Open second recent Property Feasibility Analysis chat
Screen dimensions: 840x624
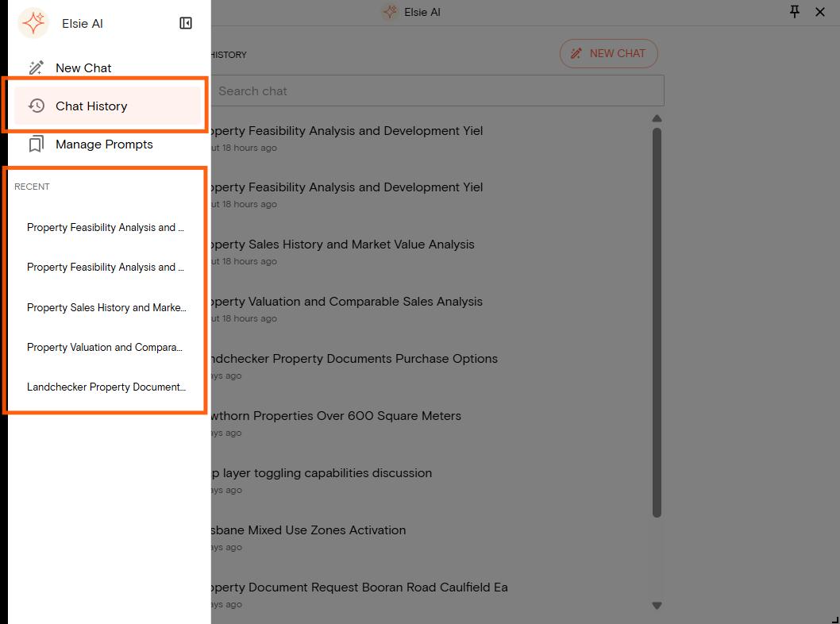[106, 268]
